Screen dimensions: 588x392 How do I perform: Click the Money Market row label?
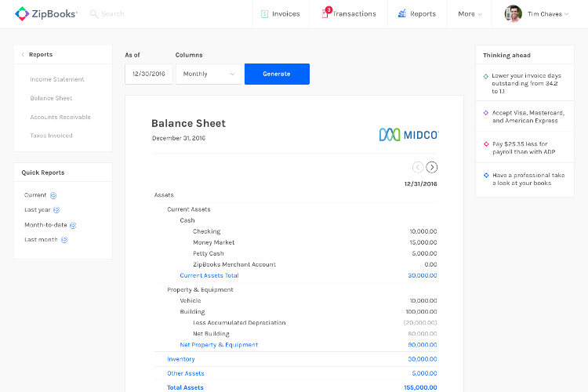pos(214,242)
